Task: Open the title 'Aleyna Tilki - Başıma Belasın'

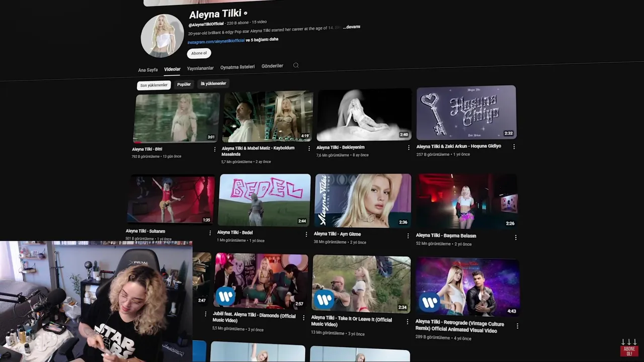Action: pos(446,235)
